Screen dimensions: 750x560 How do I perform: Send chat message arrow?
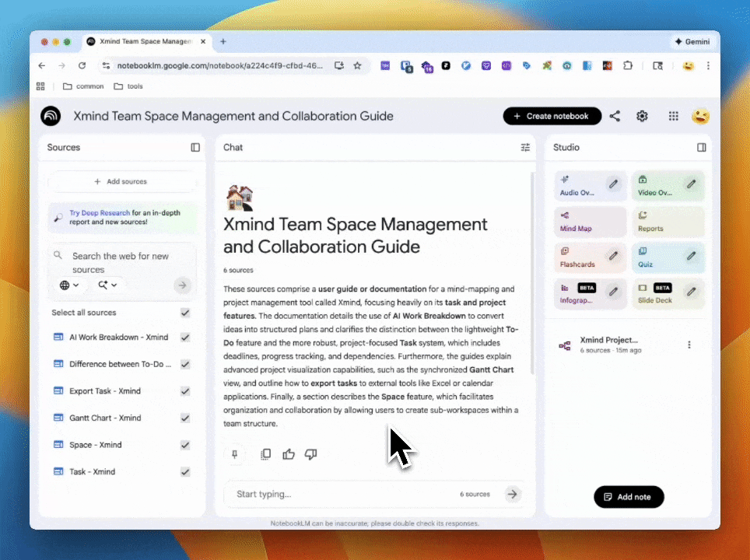click(x=512, y=494)
